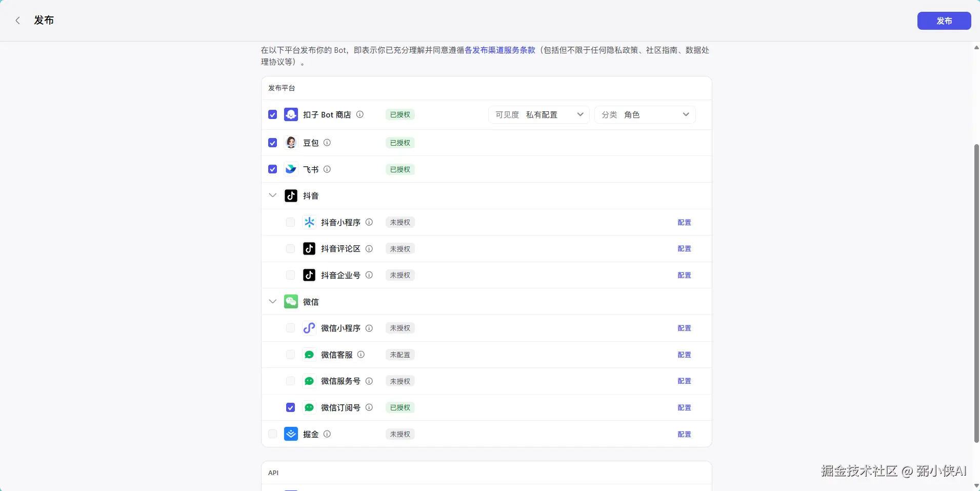Tick the 掘金 platform checkbox
This screenshot has height=491, width=980.
[x=273, y=434]
